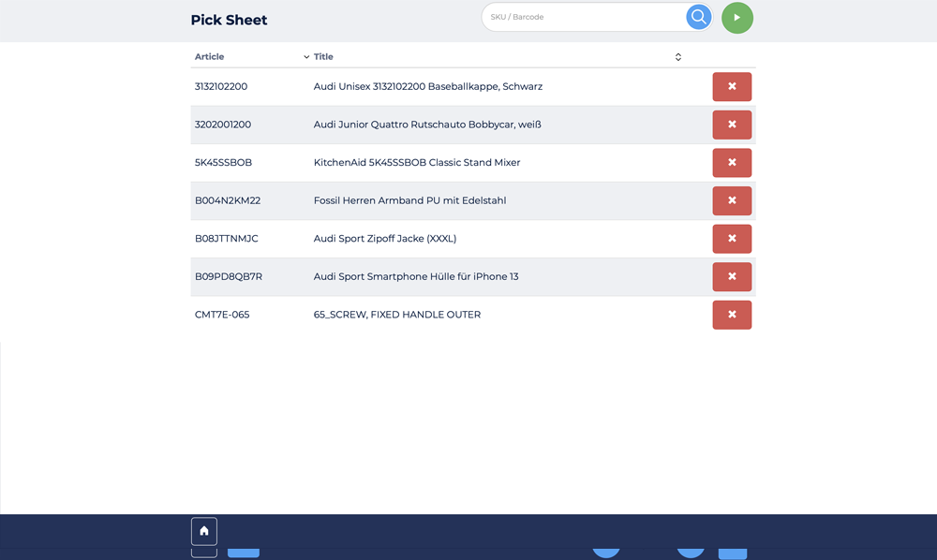This screenshot has width=937, height=560.
Task: Click article code B08JTTNMJC
Action: (x=227, y=239)
